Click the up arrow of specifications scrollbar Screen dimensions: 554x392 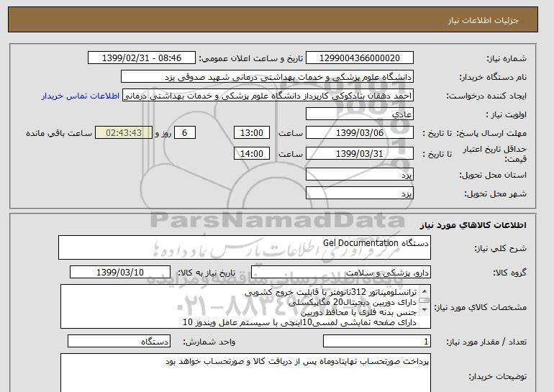tap(424, 291)
